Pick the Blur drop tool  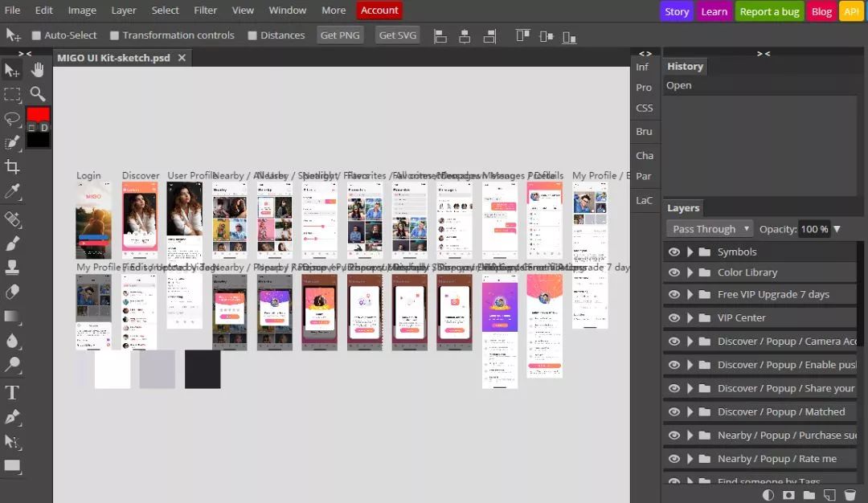coord(11,341)
